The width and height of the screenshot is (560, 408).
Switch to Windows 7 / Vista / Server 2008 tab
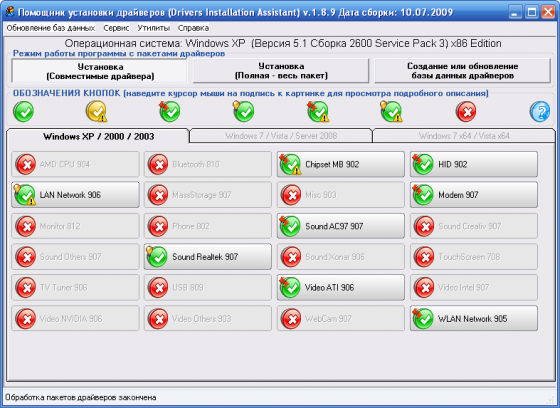pos(281,136)
